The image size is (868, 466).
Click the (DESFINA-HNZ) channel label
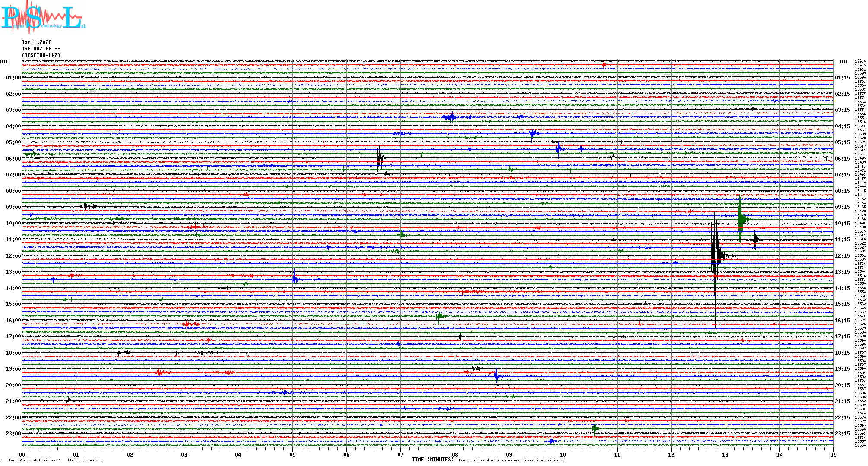point(41,55)
